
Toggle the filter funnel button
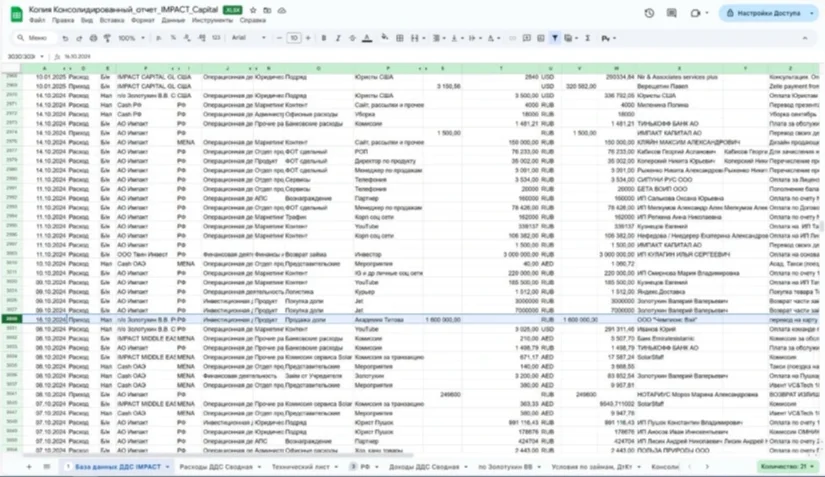pos(555,38)
